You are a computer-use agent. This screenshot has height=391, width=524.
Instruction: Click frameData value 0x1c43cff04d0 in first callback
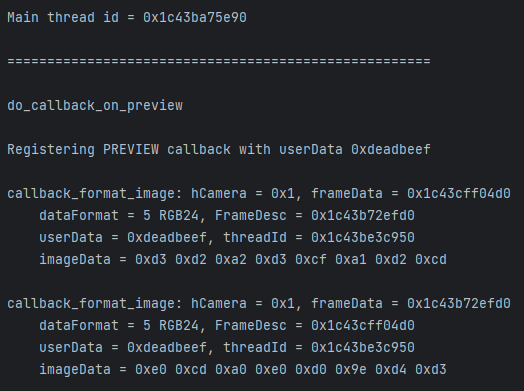(458, 193)
